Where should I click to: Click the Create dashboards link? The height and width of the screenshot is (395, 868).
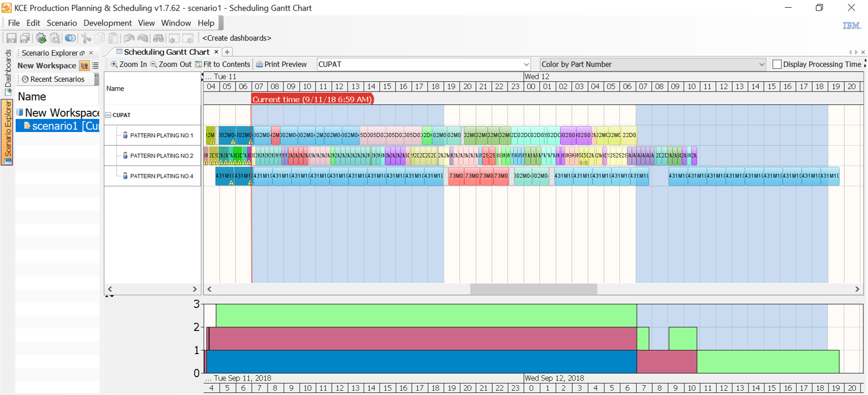pyautogui.click(x=237, y=38)
